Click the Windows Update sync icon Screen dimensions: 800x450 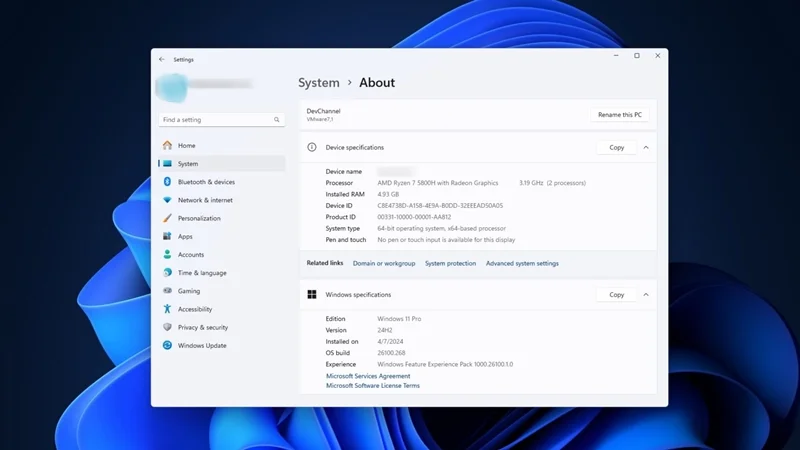click(x=167, y=345)
